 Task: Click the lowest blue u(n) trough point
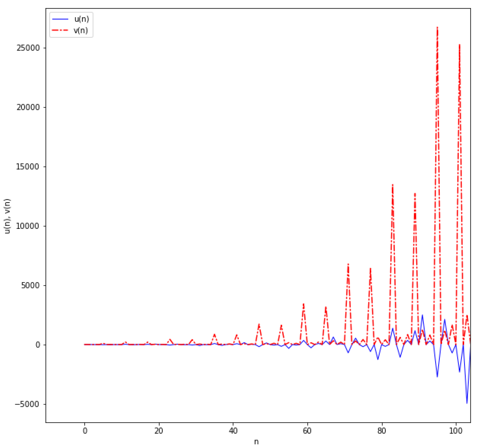467,403
